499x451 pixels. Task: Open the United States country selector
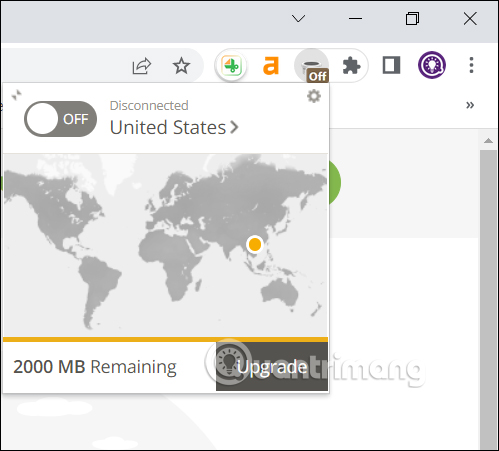tap(174, 127)
